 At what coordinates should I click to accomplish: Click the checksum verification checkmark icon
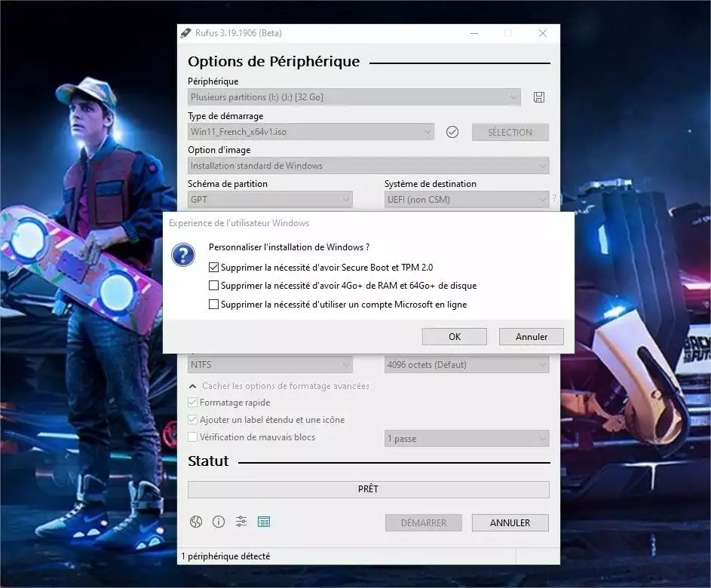click(452, 132)
